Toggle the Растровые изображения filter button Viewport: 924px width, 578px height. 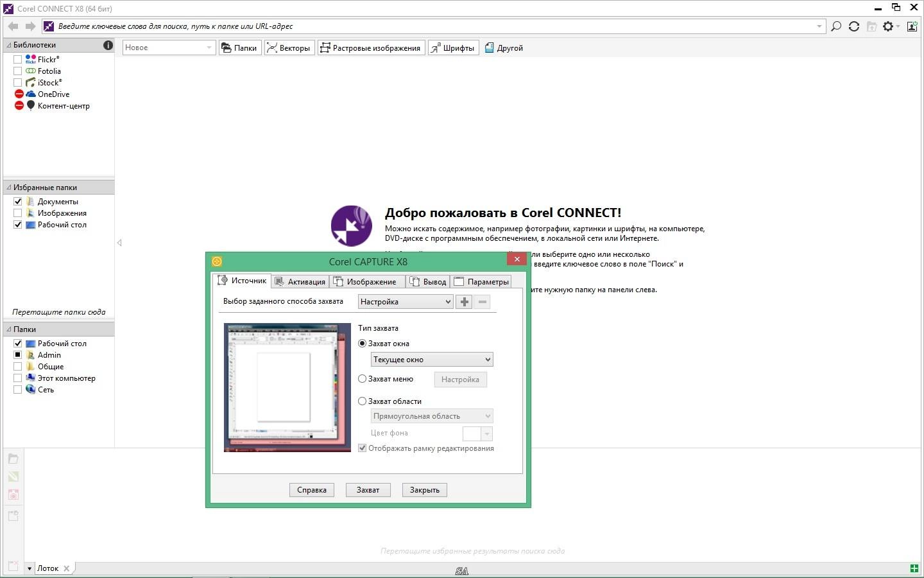click(x=371, y=48)
